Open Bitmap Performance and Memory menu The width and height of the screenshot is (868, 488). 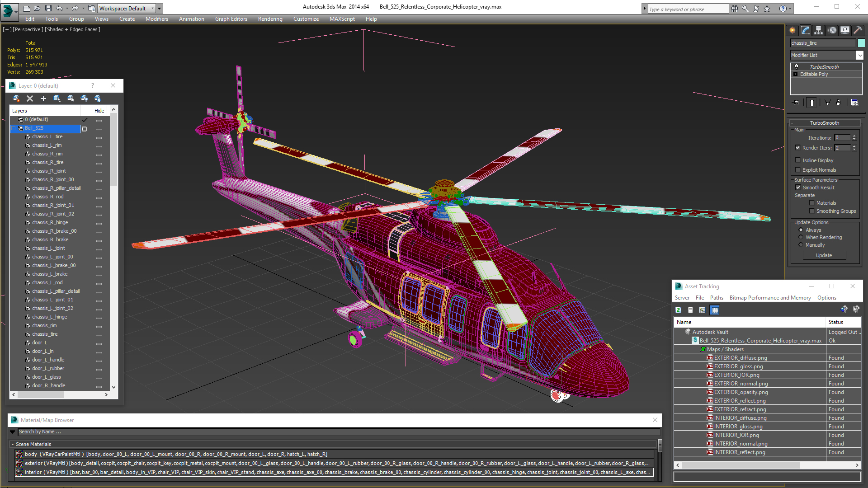tap(770, 298)
